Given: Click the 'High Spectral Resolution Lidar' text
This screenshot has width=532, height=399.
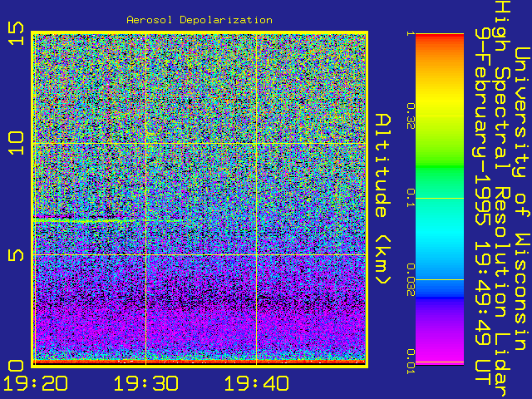Looking at the screenshot, I should (x=502, y=200).
